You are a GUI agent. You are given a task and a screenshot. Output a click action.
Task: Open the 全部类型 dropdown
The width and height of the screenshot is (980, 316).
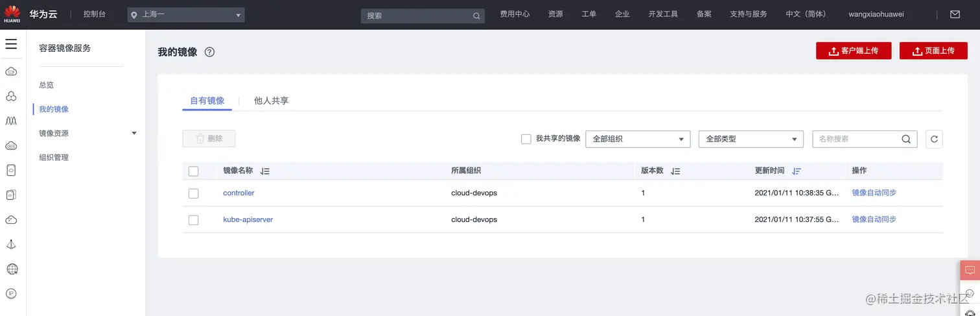[751, 139]
